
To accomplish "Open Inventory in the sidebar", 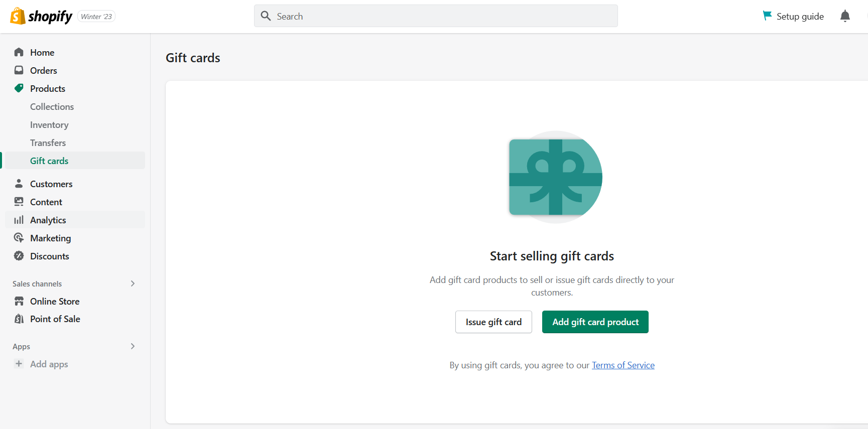I will 49,124.
